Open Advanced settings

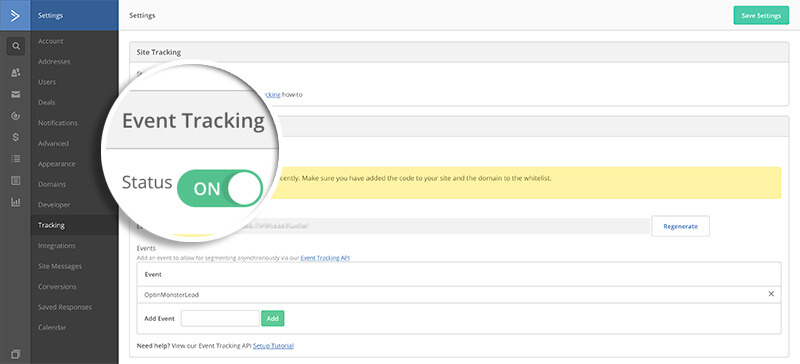click(x=53, y=143)
